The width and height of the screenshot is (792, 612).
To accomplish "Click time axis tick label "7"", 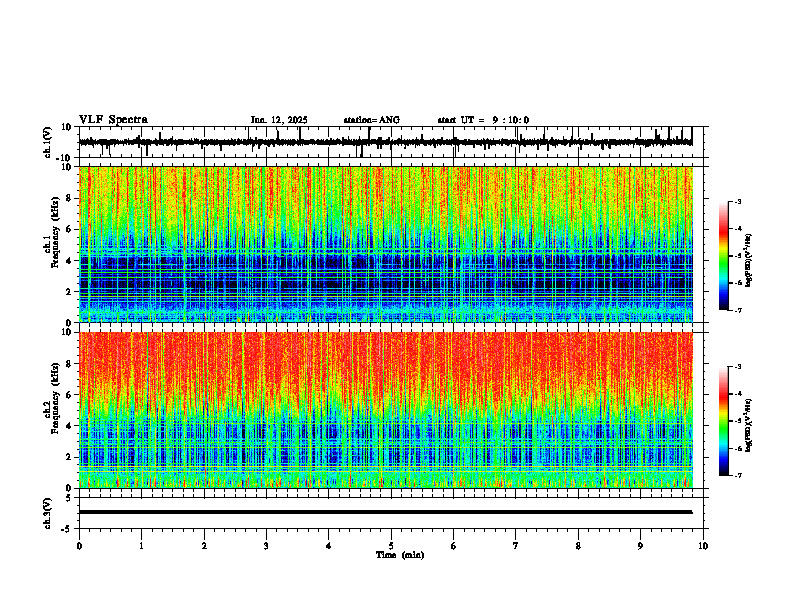I will pyautogui.click(x=516, y=546).
